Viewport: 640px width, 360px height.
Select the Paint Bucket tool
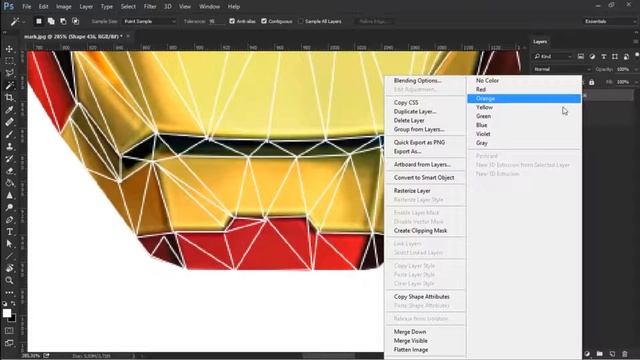tap(9, 183)
